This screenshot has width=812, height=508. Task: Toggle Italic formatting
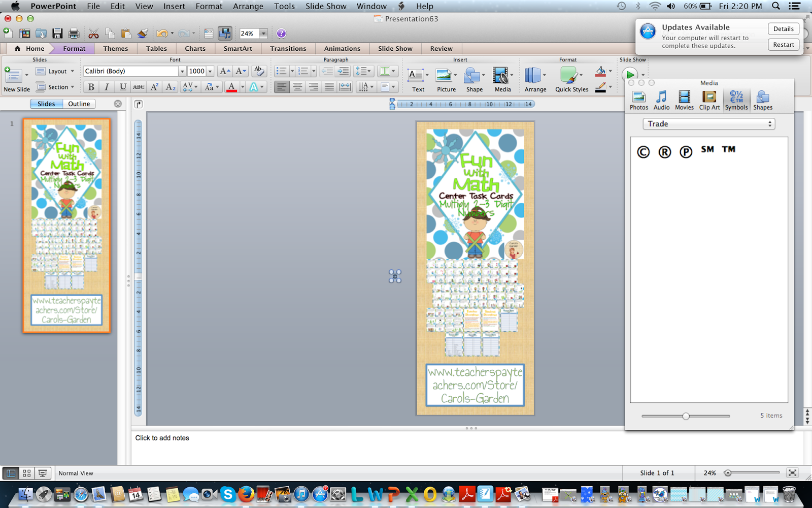[107, 87]
